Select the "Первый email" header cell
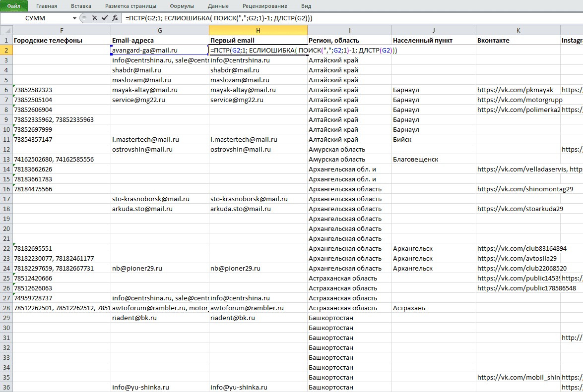 tap(258, 40)
